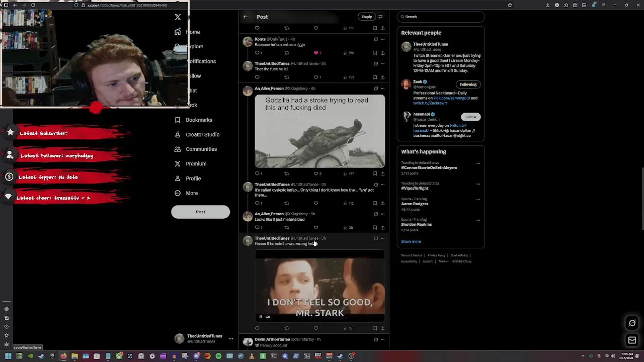Like Konte's reply with the pink heart
Image resolution: width=644 pixels, height=362 pixels.
[x=317, y=53]
